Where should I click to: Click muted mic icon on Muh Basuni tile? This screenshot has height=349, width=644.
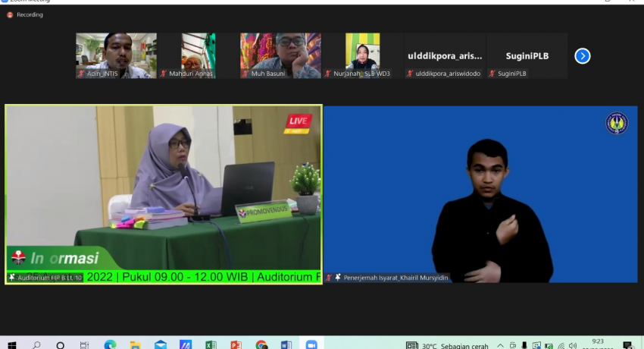pyautogui.click(x=245, y=74)
